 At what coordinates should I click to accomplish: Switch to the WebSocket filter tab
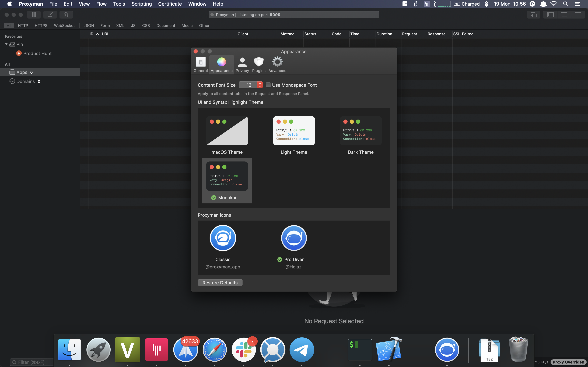pyautogui.click(x=64, y=25)
